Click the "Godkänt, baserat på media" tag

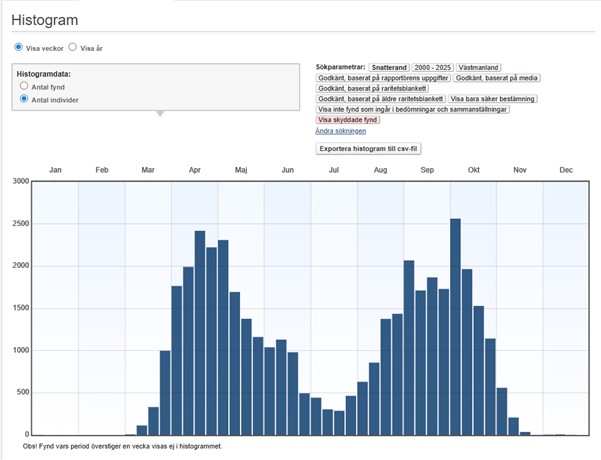[497, 77]
